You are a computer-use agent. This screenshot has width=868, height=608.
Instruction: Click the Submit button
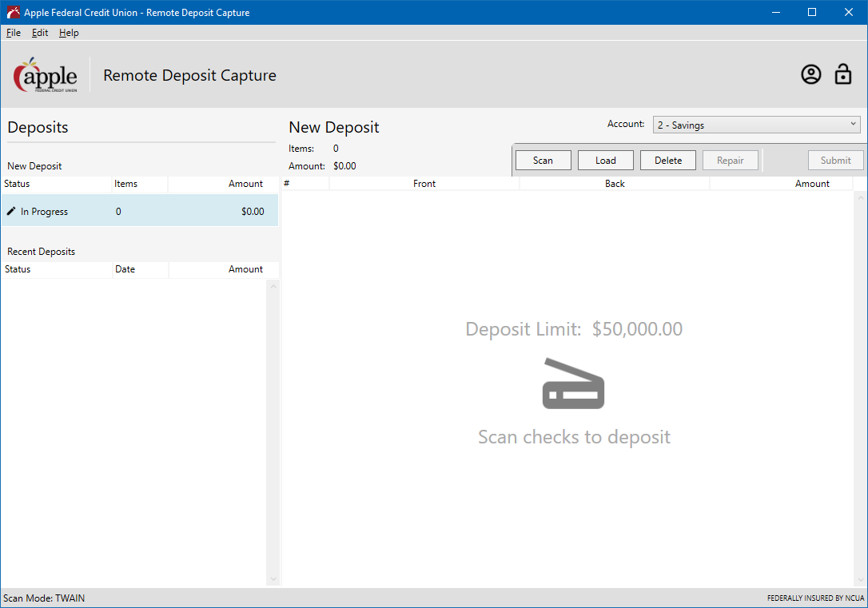[835, 161]
